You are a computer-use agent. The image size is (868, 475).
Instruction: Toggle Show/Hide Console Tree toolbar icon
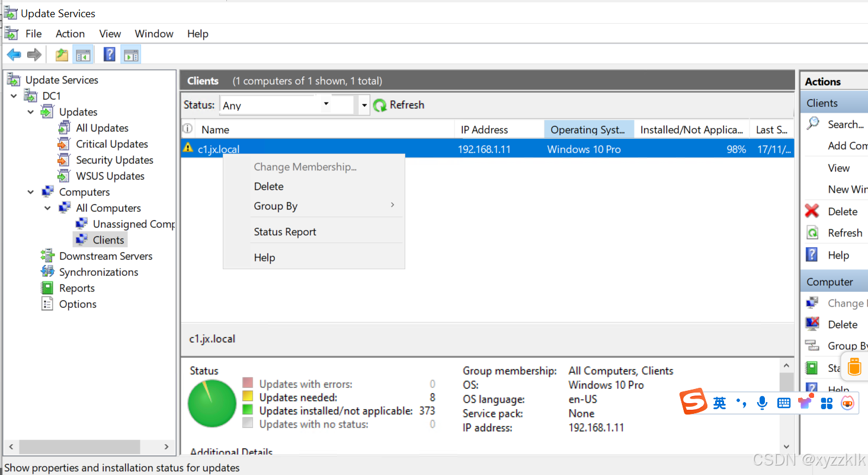(83, 55)
